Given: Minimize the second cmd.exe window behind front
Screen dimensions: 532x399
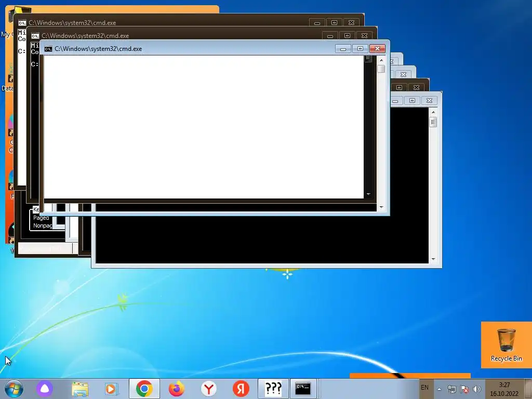Looking at the screenshot, I should (x=330, y=36).
